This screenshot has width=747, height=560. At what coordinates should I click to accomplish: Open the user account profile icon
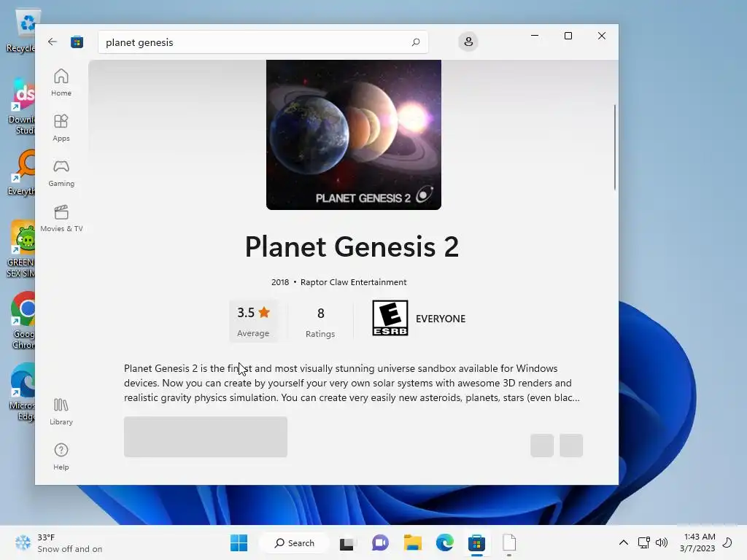coord(468,42)
